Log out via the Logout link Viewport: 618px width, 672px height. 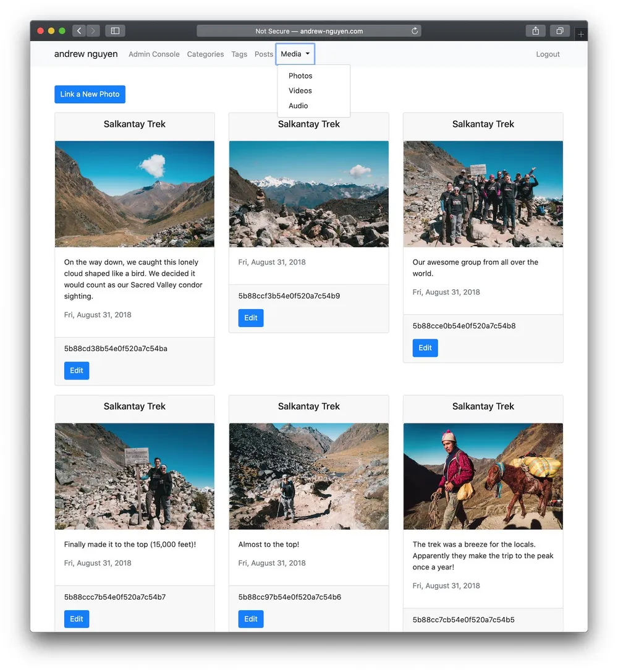(548, 54)
